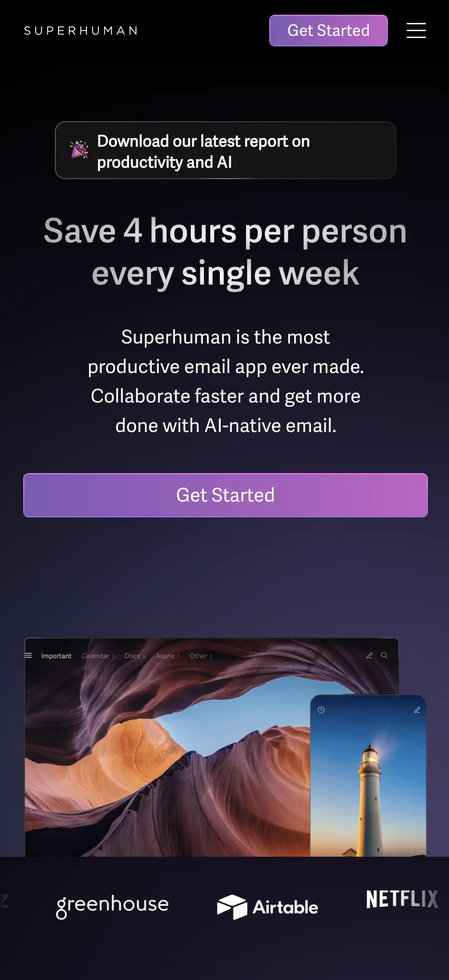Click the greenhouse logo
The width and height of the screenshot is (449, 980).
point(112,906)
